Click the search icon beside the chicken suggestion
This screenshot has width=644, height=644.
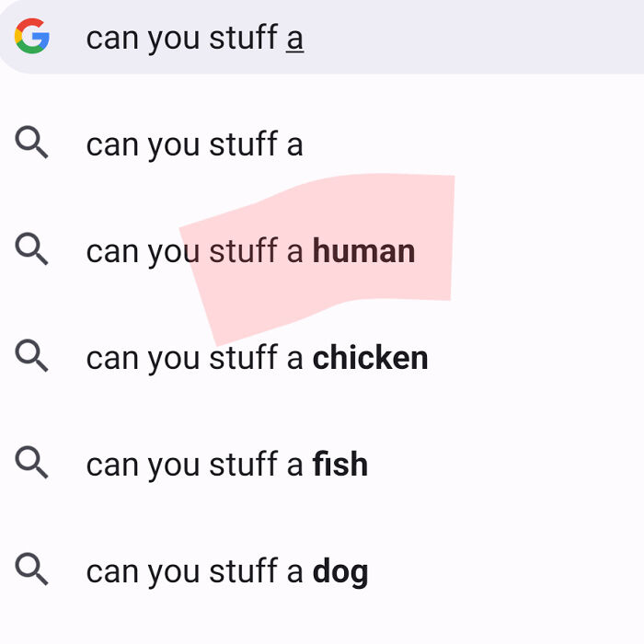click(x=32, y=357)
